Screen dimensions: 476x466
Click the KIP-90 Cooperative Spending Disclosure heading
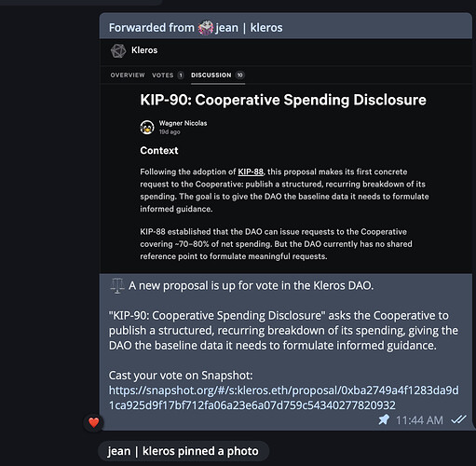tap(283, 100)
